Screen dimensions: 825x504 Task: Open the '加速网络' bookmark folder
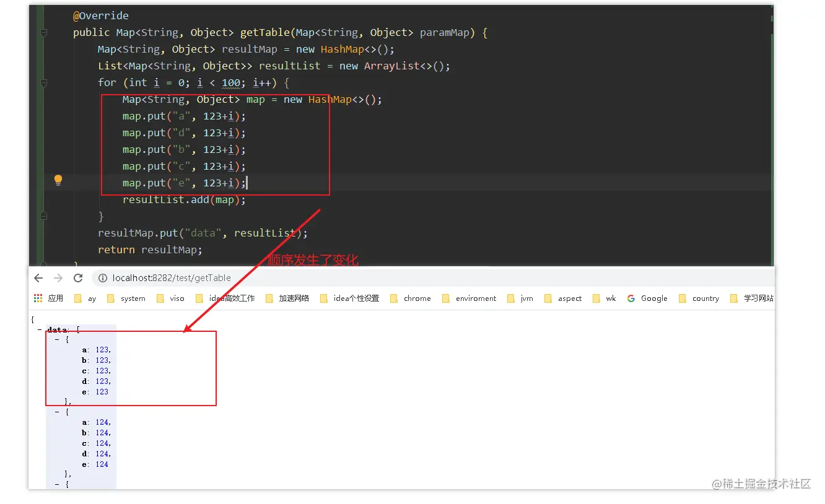click(287, 298)
